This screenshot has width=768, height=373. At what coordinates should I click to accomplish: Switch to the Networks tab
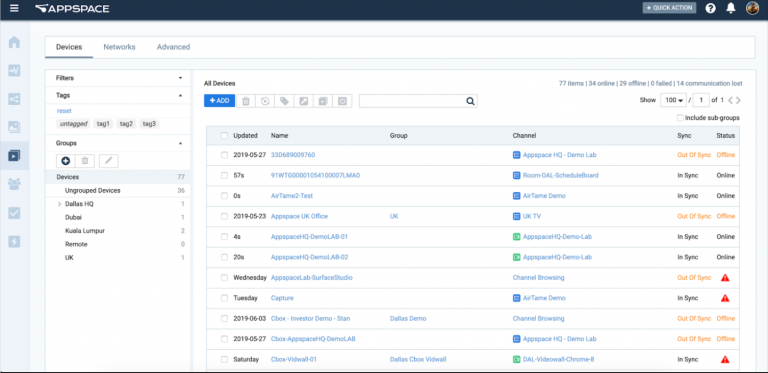pos(120,47)
